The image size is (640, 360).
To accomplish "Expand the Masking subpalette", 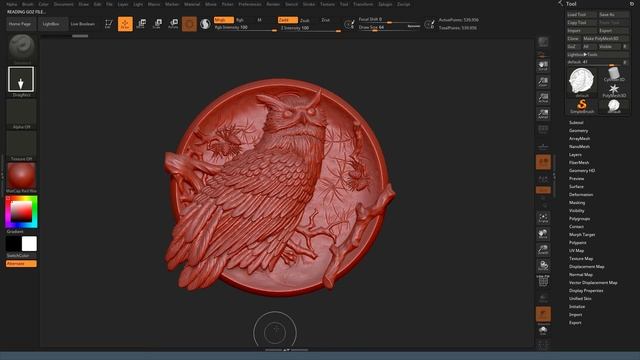I will tap(577, 202).
